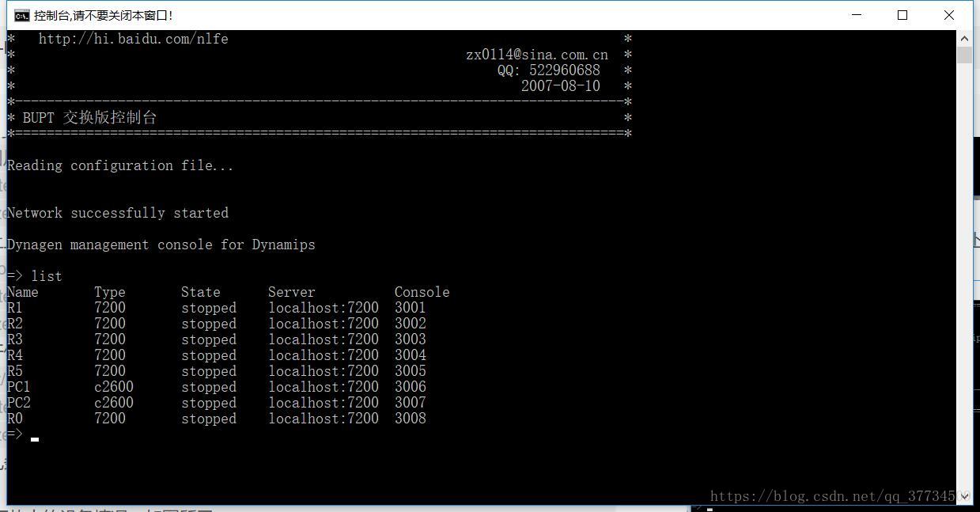Click the http://hi.baidu.com/nlfe URL text
This screenshot has width=980, height=512.
click(x=134, y=39)
